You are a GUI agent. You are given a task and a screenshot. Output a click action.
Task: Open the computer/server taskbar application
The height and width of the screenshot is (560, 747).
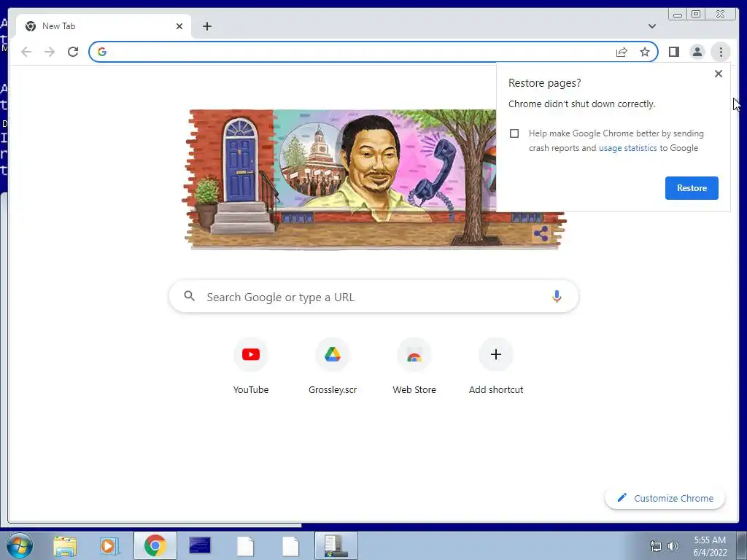[336, 545]
